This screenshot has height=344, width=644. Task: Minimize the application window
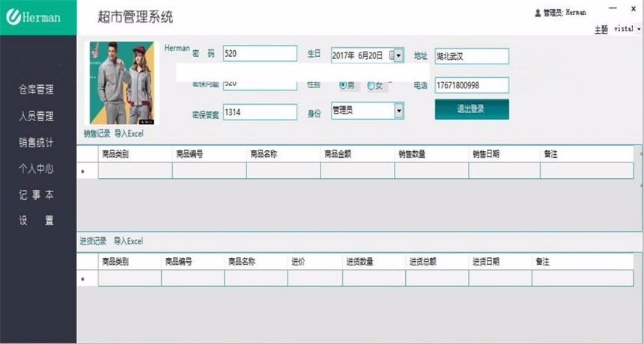point(613,8)
